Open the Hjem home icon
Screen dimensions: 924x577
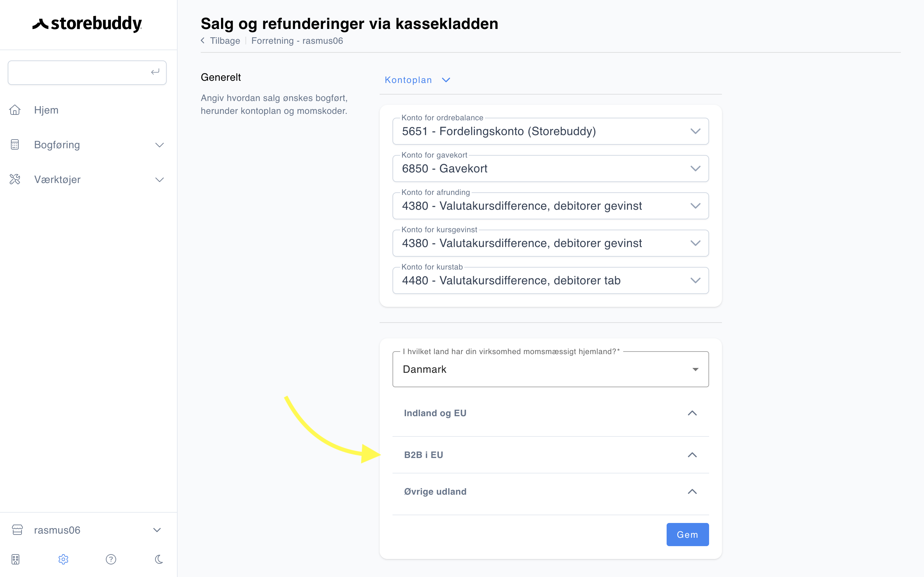15,110
